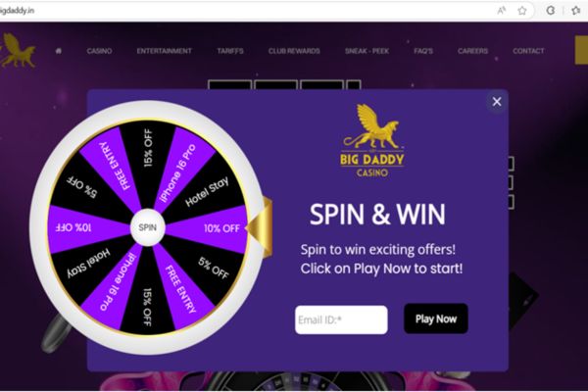Viewport: 588px width, 392px height.
Task: Click the browser read aloud icon
Action: click(x=502, y=11)
